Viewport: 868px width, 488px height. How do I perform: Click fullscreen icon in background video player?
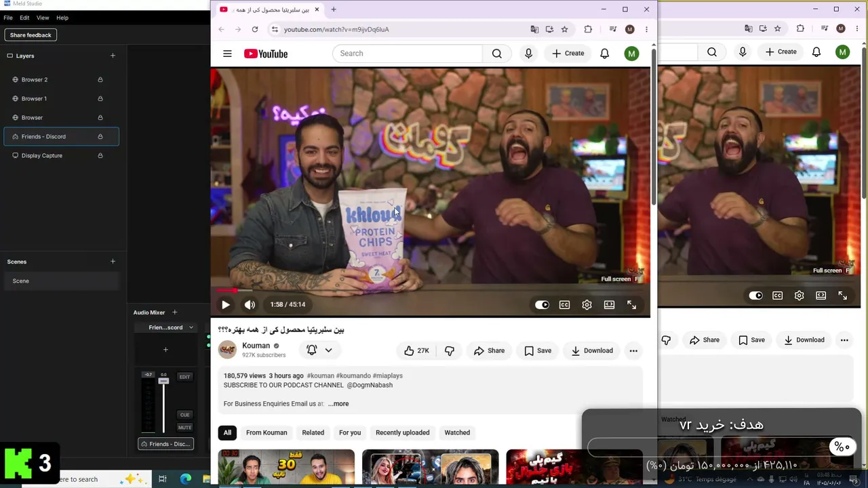pyautogui.click(x=842, y=296)
